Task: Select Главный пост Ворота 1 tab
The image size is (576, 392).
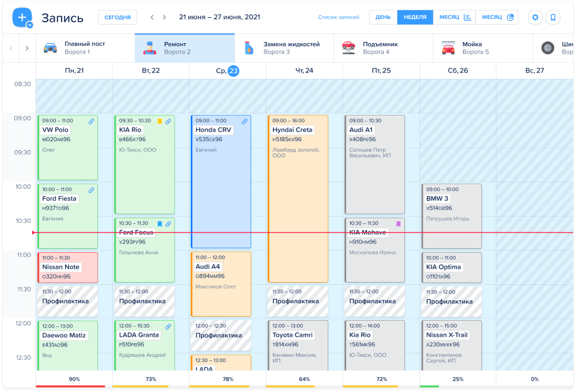Action: tap(85, 48)
